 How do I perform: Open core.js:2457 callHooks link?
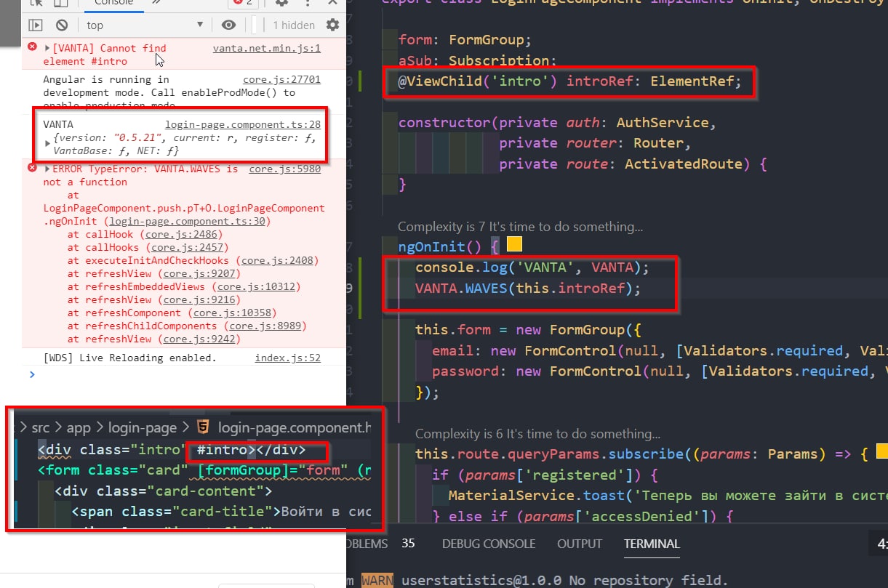(187, 247)
